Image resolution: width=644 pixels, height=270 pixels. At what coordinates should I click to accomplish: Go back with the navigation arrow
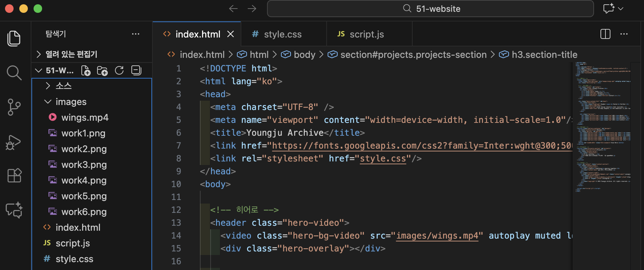coord(233,9)
